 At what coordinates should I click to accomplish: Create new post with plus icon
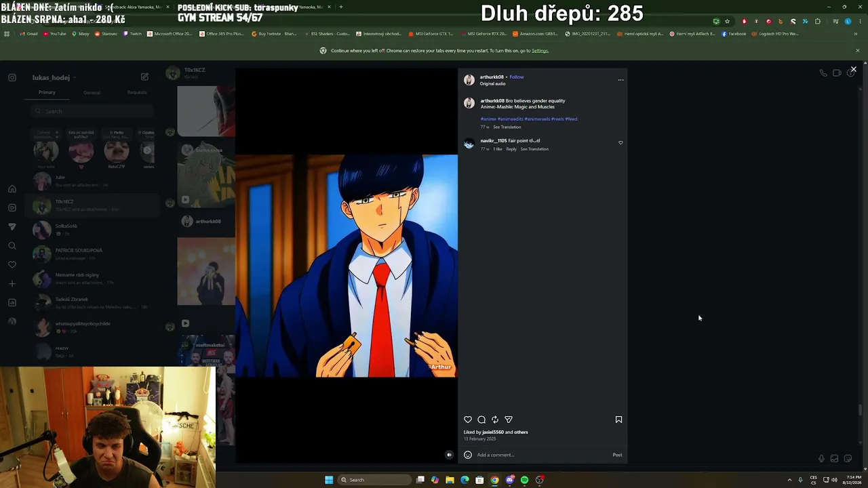pos(12,284)
